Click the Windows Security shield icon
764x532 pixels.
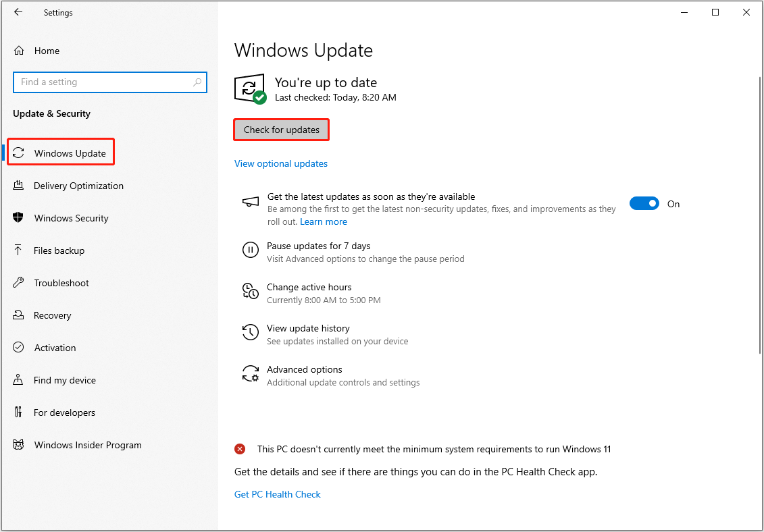pos(18,218)
